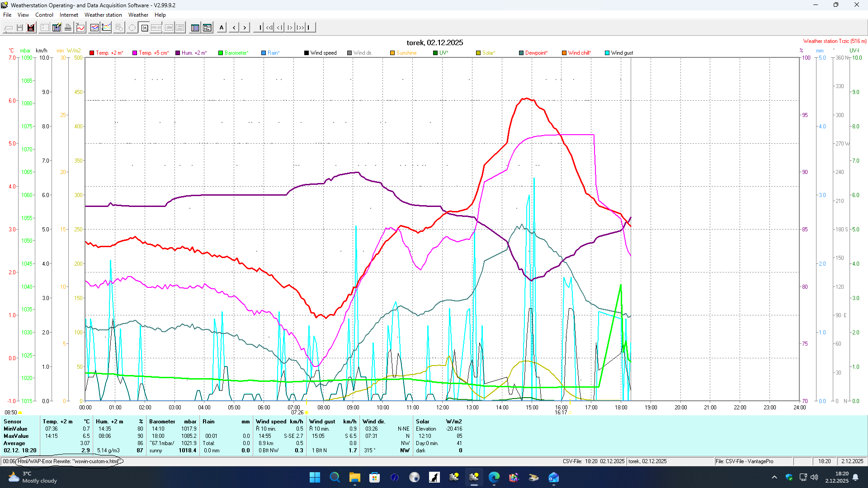Click the save-with-red-cross toolbar icon
The height and width of the screenshot is (488, 868).
[x=31, y=28]
